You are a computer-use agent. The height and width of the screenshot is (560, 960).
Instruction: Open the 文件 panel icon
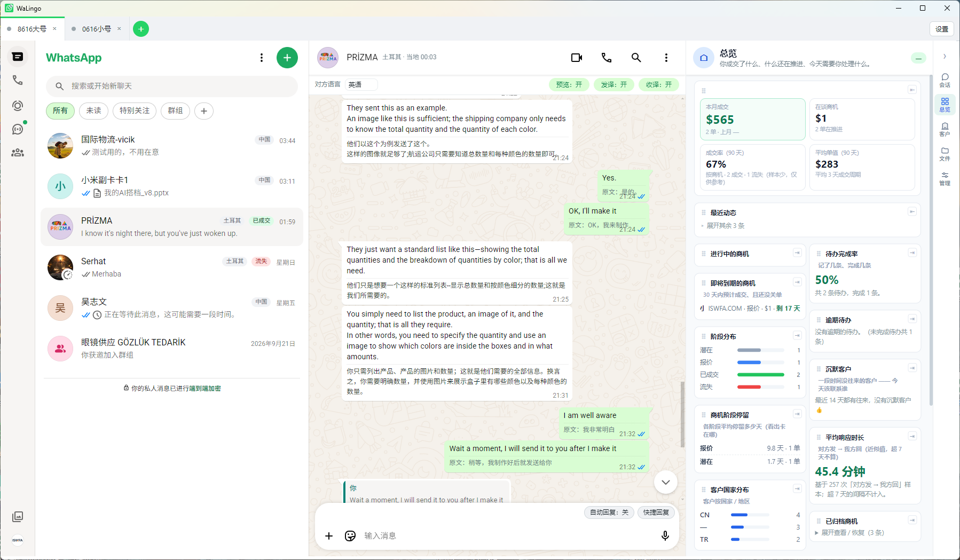(x=945, y=154)
